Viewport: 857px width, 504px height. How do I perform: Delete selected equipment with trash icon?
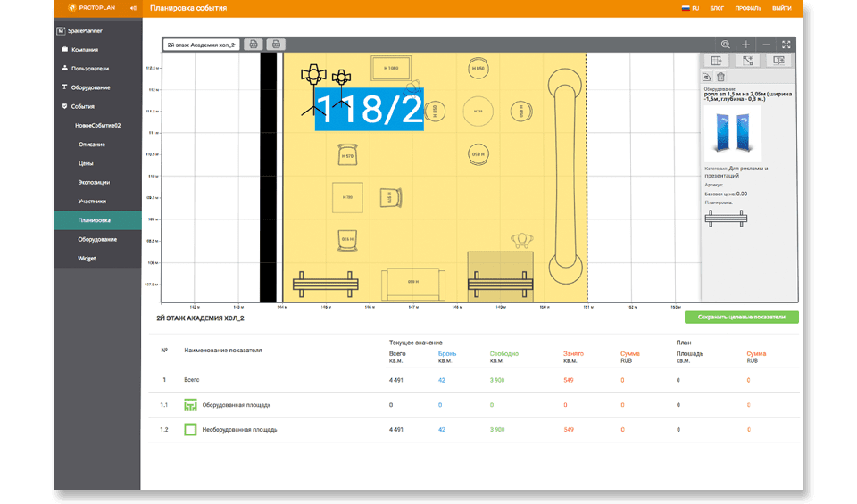pyautogui.click(x=721, y=77)
